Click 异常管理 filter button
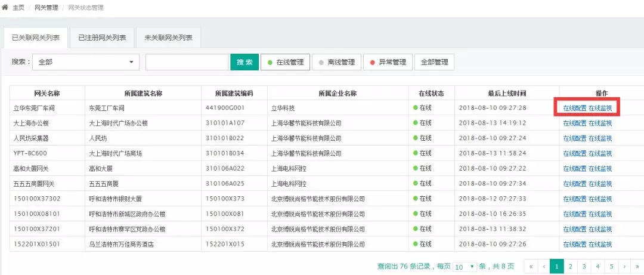The width and height of the screenshot is (644, 275). coord(388,62)
